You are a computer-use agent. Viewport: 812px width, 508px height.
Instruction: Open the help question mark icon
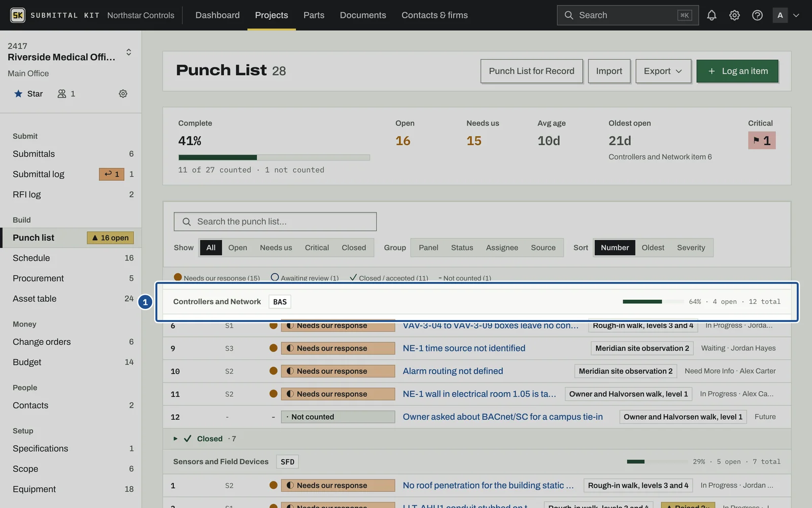(757, 15)
